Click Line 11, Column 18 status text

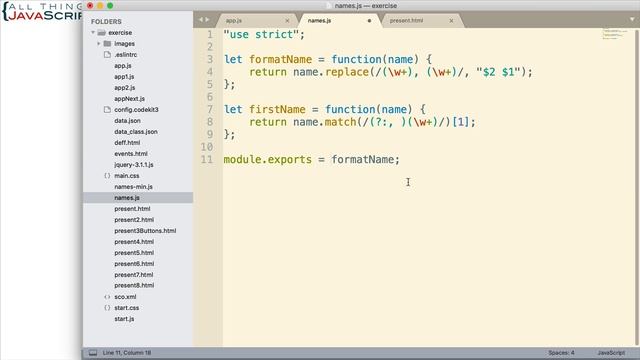(x=127, y=353)
